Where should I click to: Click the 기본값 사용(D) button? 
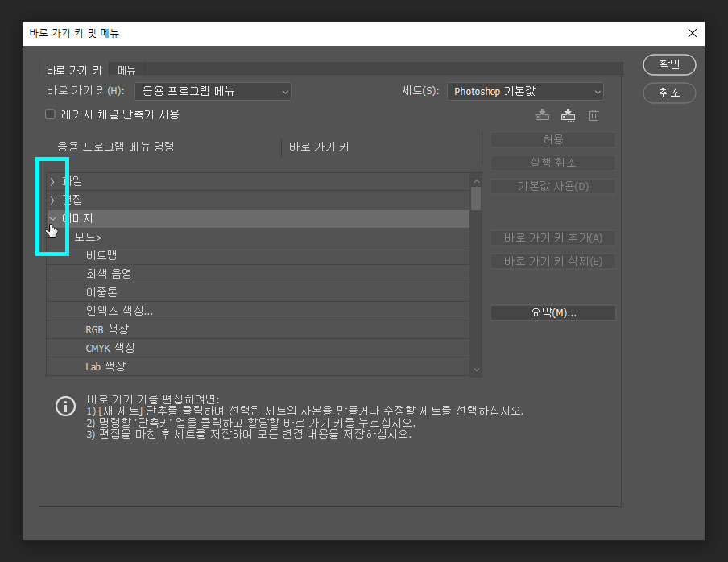pos(552,186)
